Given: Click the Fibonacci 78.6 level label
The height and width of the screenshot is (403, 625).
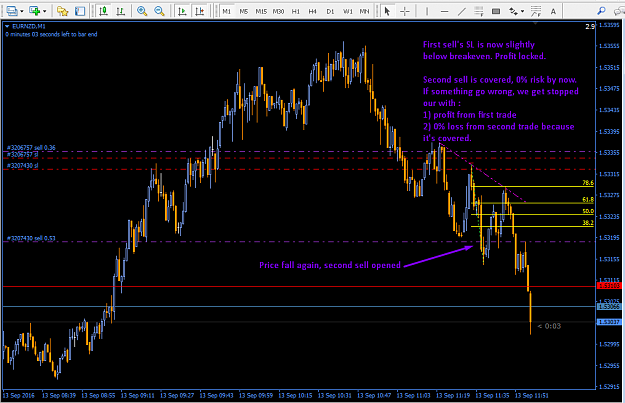Looking at the screenshot, I should tap(588, 183).
